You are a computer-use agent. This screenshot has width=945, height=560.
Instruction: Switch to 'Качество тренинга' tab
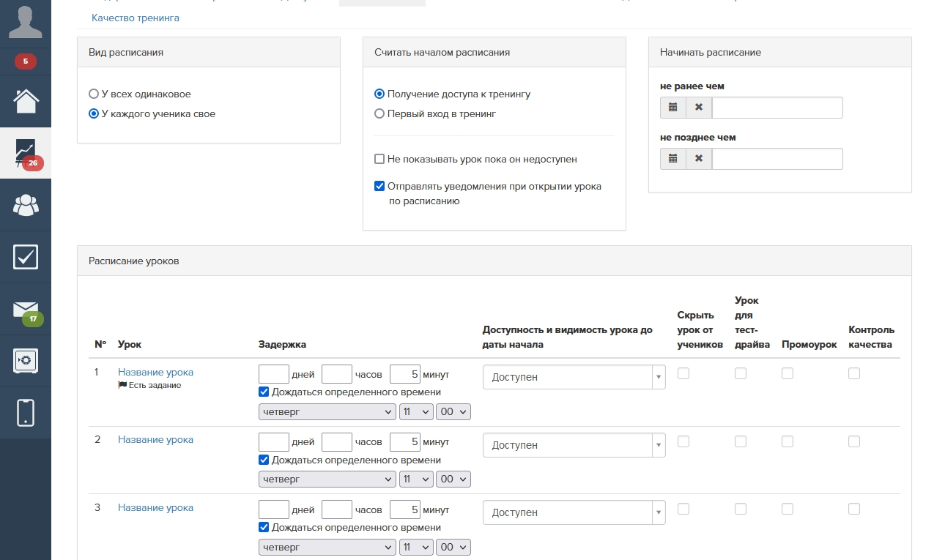[136, 18]
